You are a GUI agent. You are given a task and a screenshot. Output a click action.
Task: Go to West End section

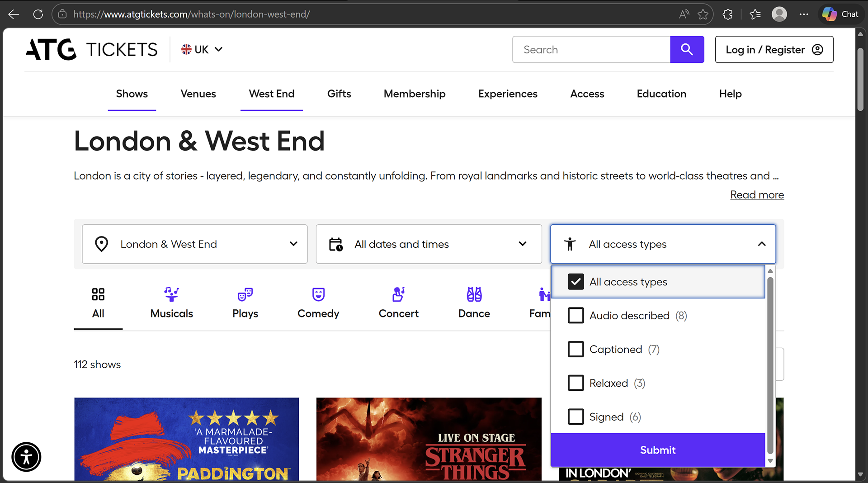pos(271,94)
